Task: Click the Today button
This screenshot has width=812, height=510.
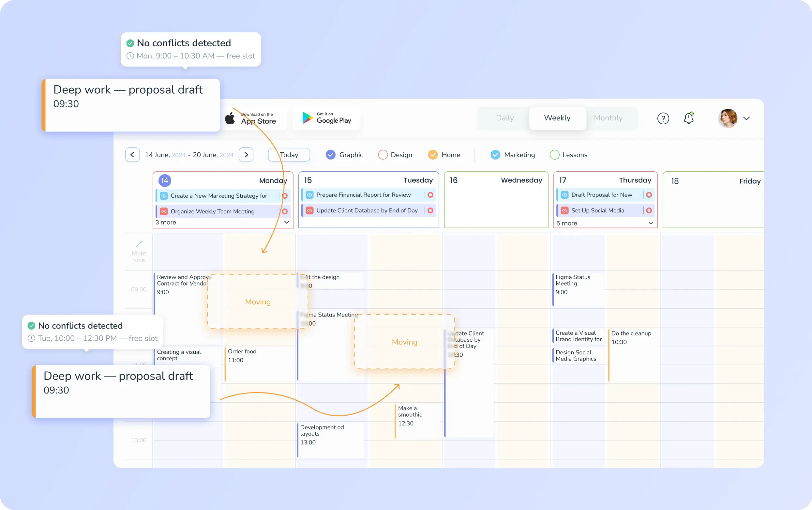Action: [289, 155]
